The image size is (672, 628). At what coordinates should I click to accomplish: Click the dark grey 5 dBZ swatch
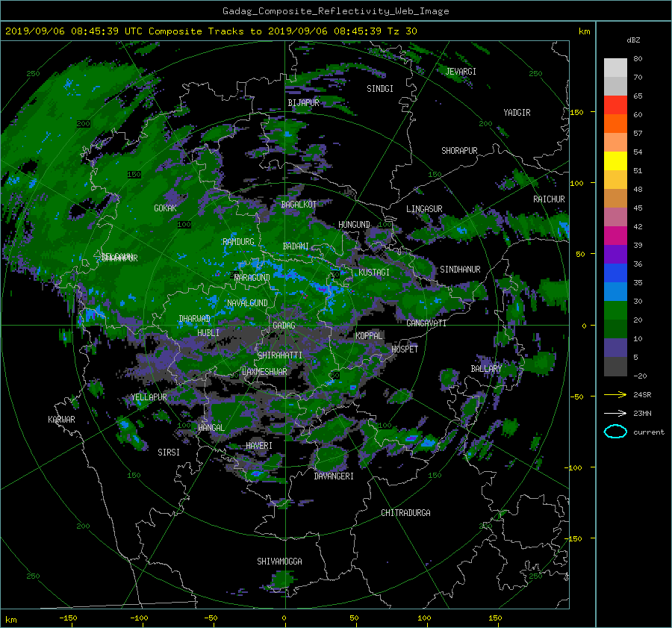(x=615, y=366)
